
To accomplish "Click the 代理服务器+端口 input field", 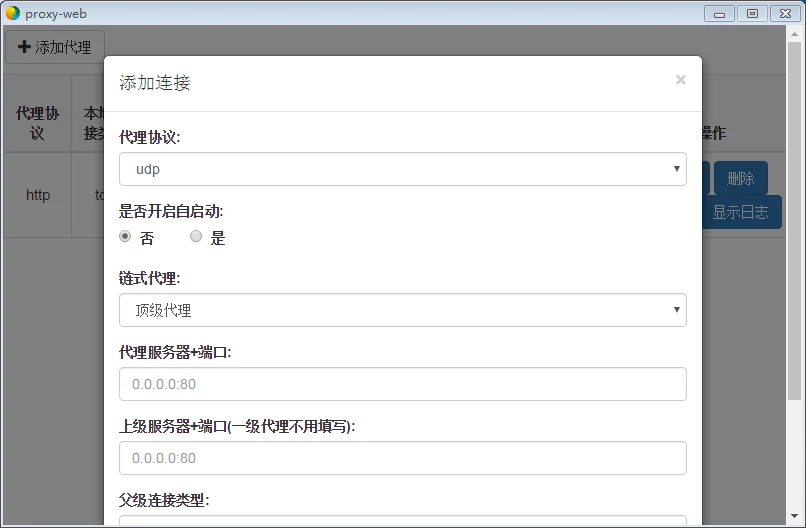I will [402, 384].
